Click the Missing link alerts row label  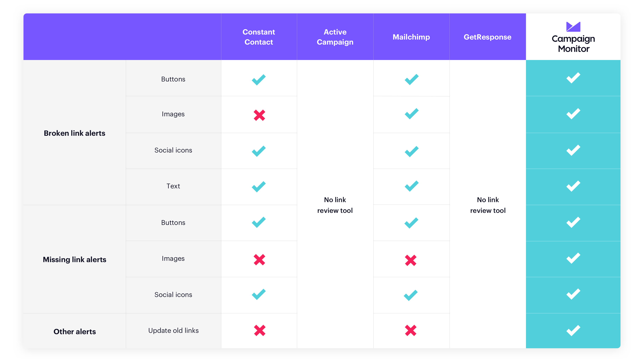74,260
